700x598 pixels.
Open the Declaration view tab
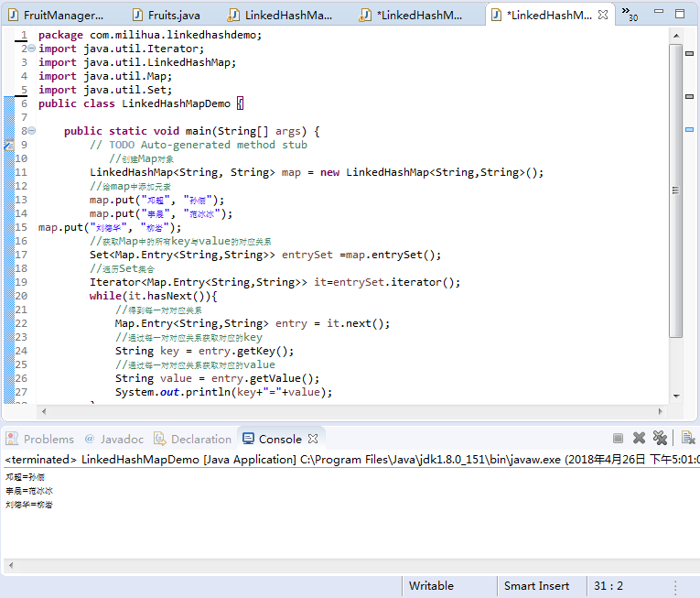point(193,439)
